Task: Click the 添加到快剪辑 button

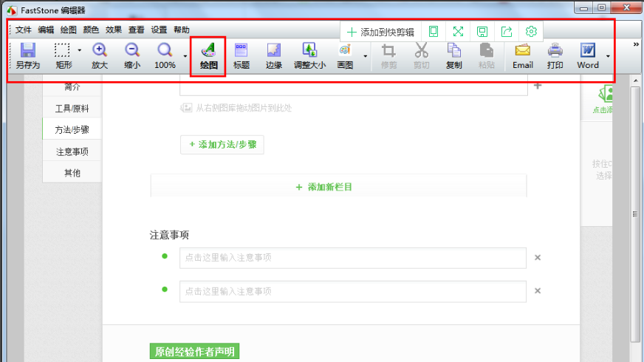Action: [380, 32]
